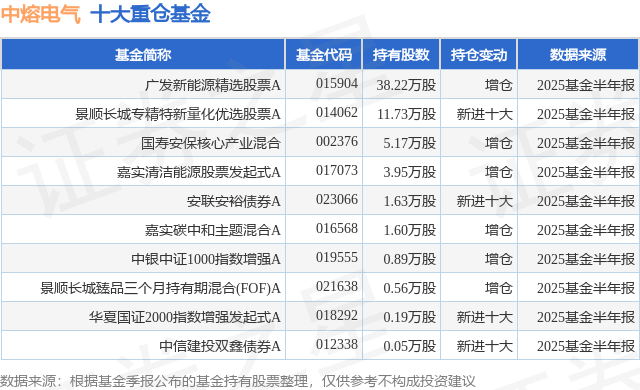This screenshot has width=640, height=390.
Task: Select fund 广发新能源精选股票A
Action: point(213,85)
